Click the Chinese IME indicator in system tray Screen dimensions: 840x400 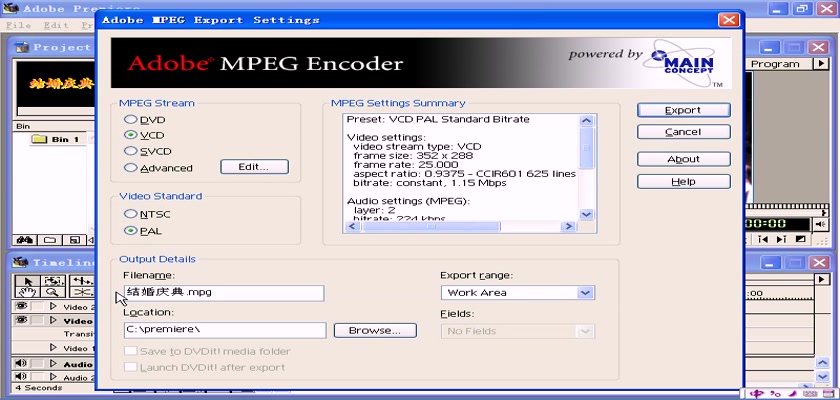(x=756, y=394)
